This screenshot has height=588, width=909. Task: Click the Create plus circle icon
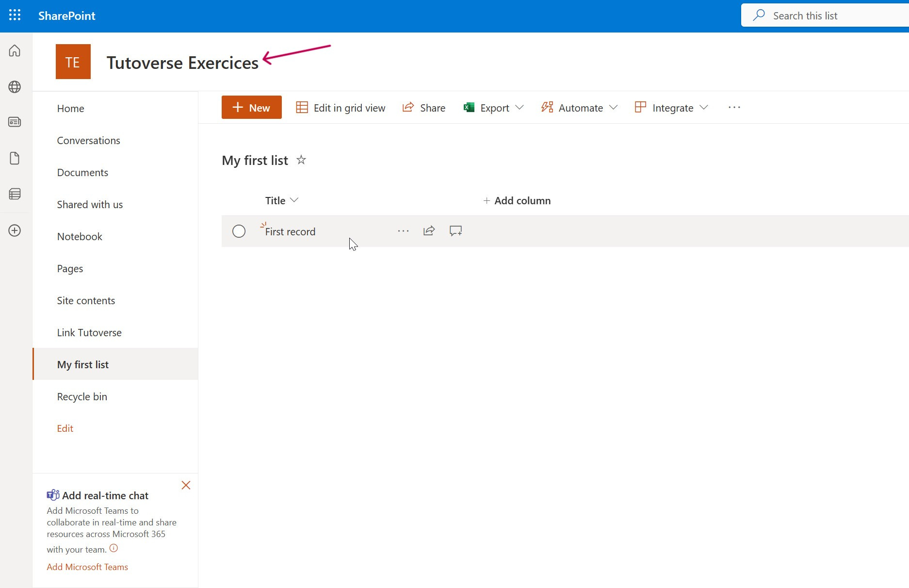tap(15, 230)
